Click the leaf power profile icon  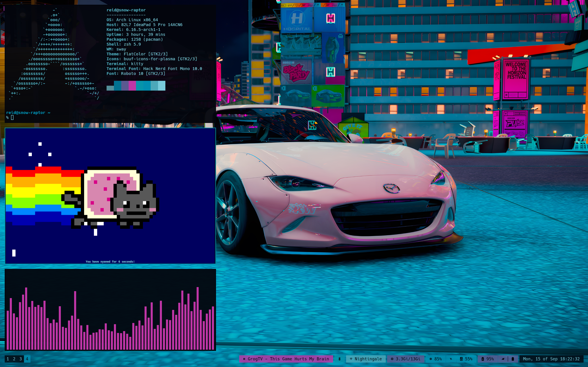(x=503, y=359)
